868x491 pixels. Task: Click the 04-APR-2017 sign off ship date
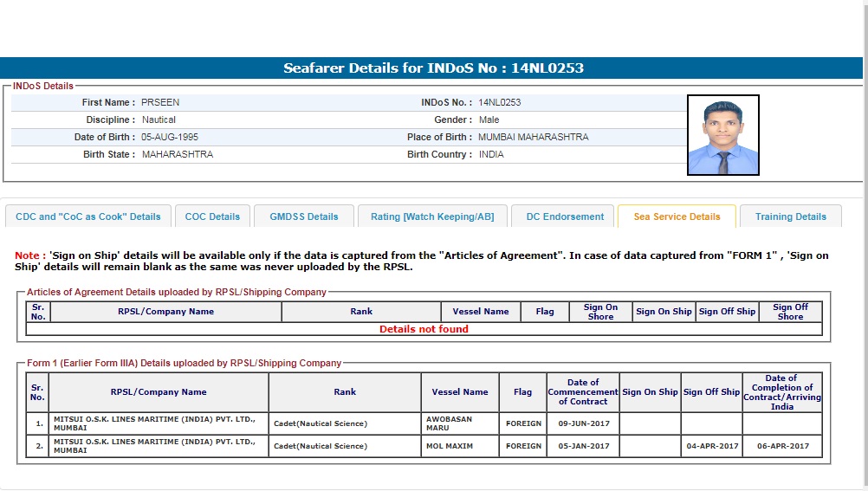[x=711, y=446]
